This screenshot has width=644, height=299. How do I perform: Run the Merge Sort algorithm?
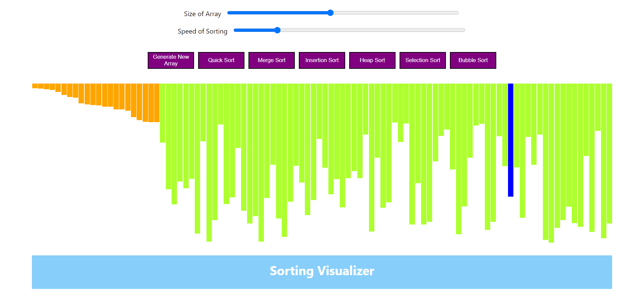(x=271, y=60)
